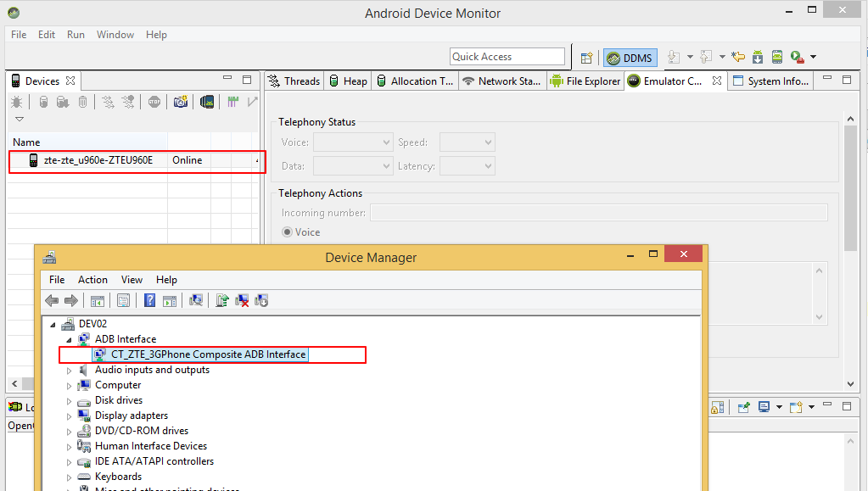The height and width of the screenshot is (491, 868).
Task: Select the zte-zte_u960e-ZTEU960E device row
Action: click(135, 160)
